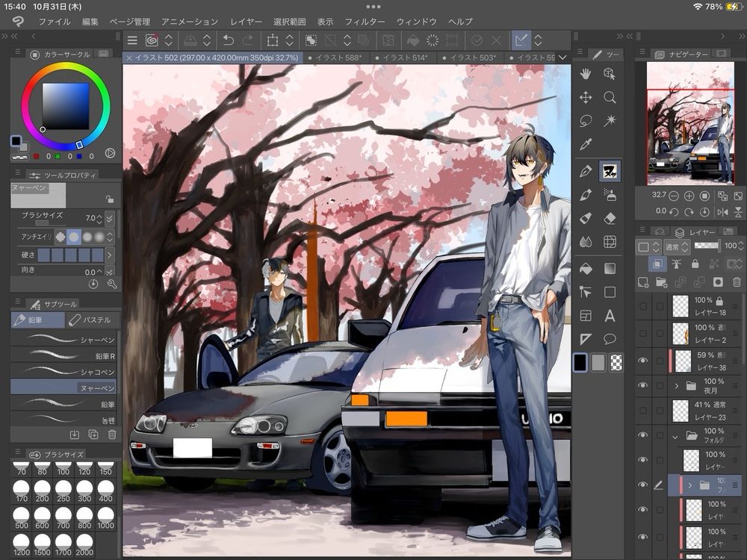Select the Fill bucket tool

pos(586,269)
